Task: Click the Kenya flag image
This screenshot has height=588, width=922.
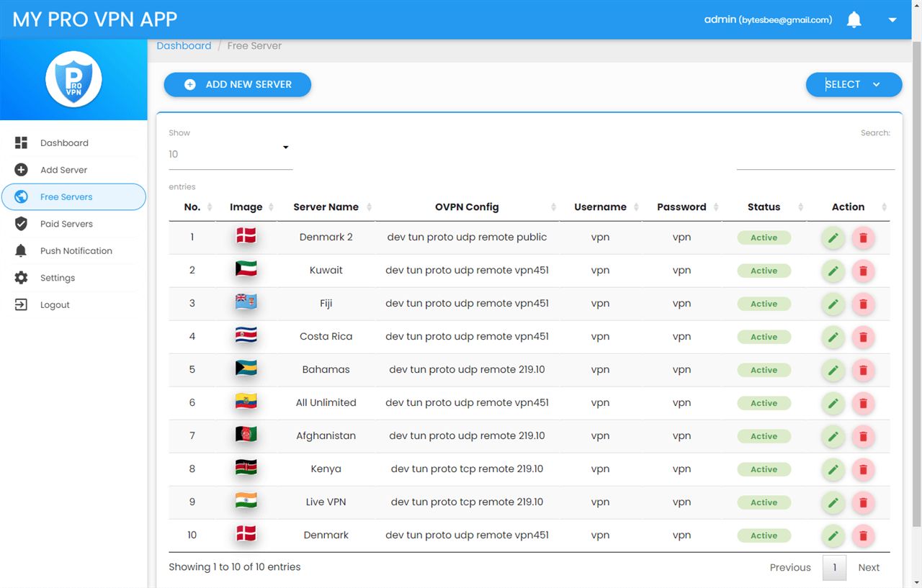Action: [246, 468]
